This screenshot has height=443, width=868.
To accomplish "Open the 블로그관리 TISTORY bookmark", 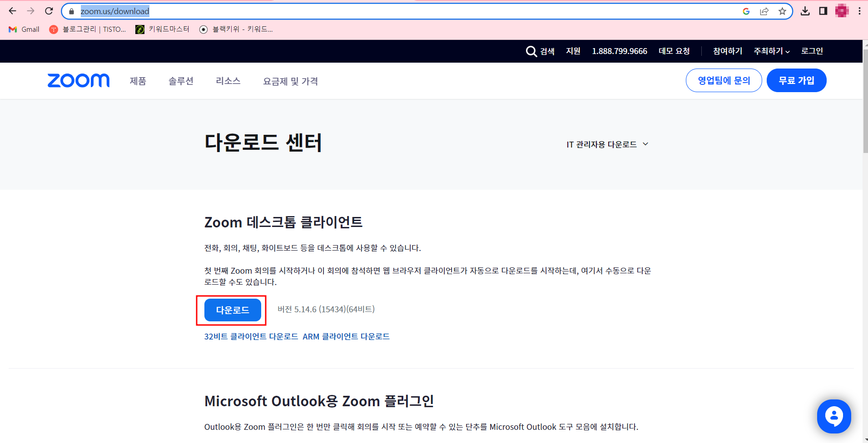I will tap(88, 29).
